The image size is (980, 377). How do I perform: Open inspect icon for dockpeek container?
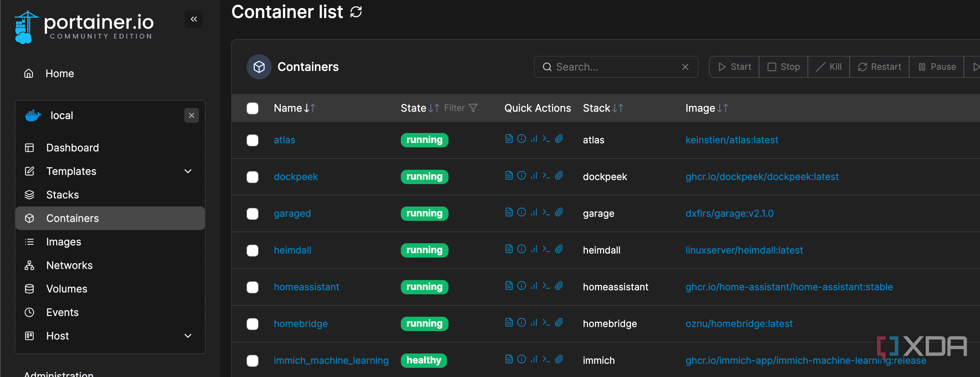[522, 176]
